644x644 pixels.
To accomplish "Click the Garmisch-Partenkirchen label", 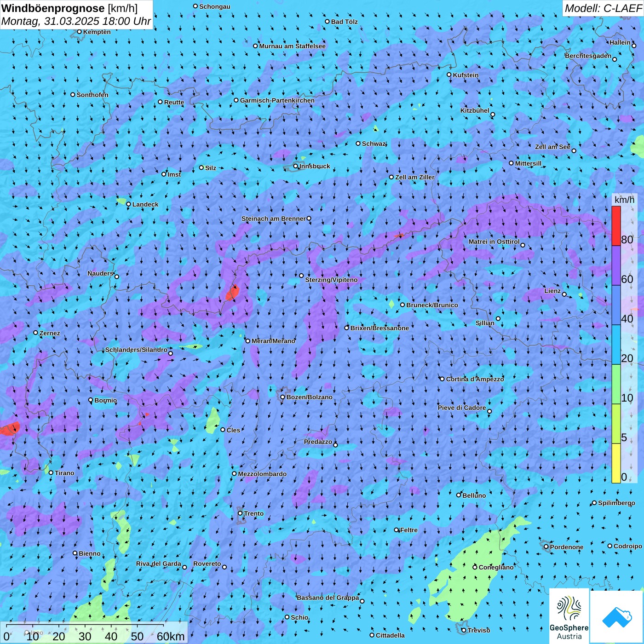I will [277, 100].
